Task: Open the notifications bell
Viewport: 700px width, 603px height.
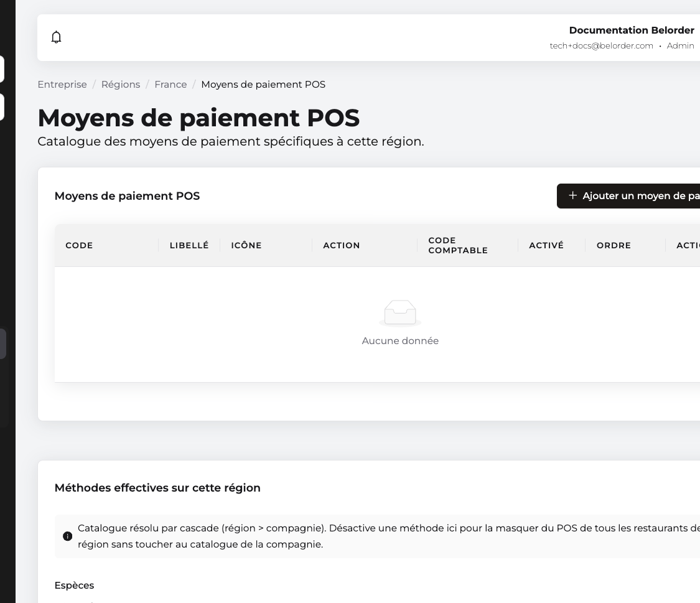Action: (56, 37)
